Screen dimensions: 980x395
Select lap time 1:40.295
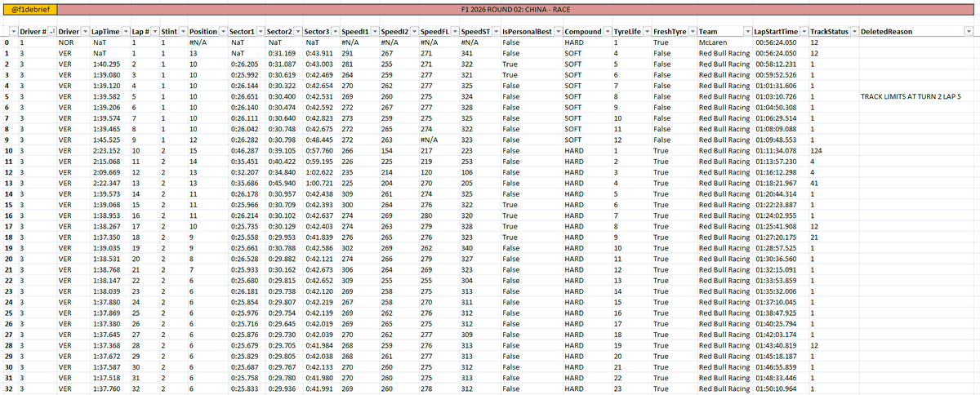pos(106,64)
